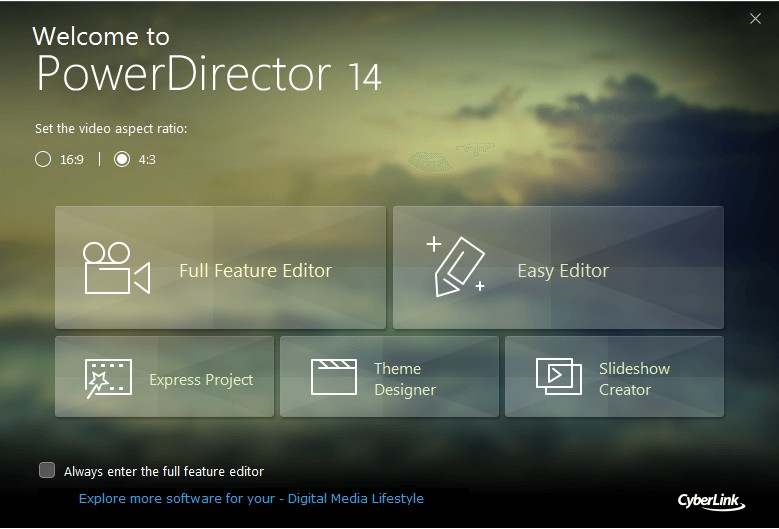Launch Slideshow Creator by its text label

634,379
